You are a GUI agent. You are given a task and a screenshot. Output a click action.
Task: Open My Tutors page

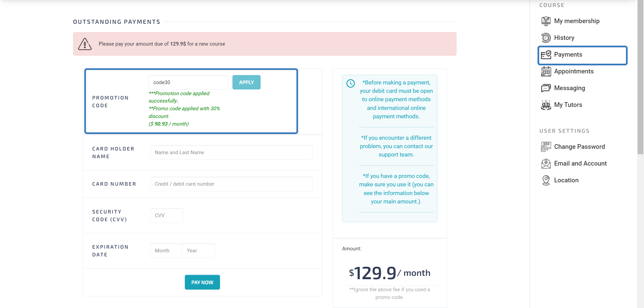click(568, 105)
